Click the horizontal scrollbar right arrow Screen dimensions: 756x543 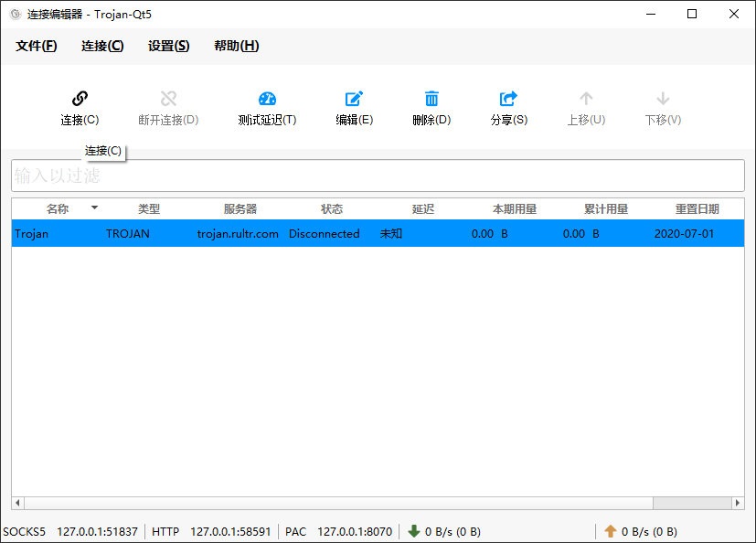pyautogui.click(x=738, y=503)
